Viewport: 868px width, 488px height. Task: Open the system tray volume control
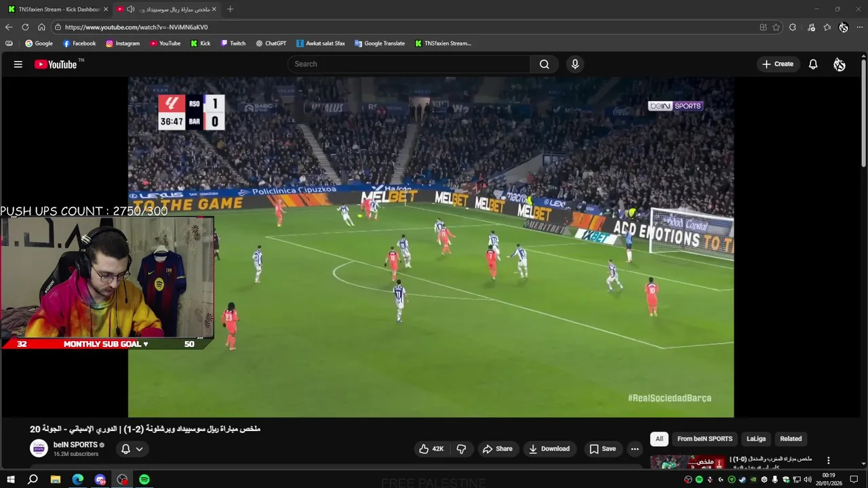(808, 480)
